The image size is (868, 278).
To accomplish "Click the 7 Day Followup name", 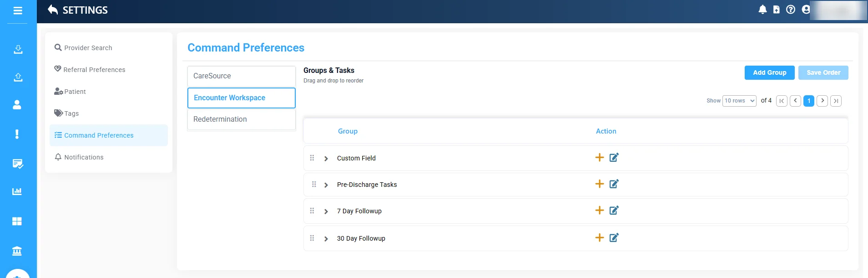I will tap(359, 211).
